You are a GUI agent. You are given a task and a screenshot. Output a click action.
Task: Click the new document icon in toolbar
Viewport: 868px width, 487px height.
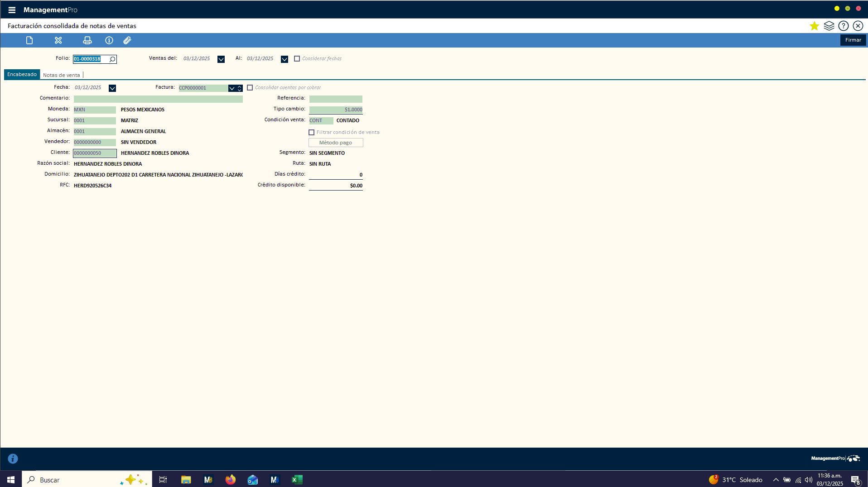29,40
